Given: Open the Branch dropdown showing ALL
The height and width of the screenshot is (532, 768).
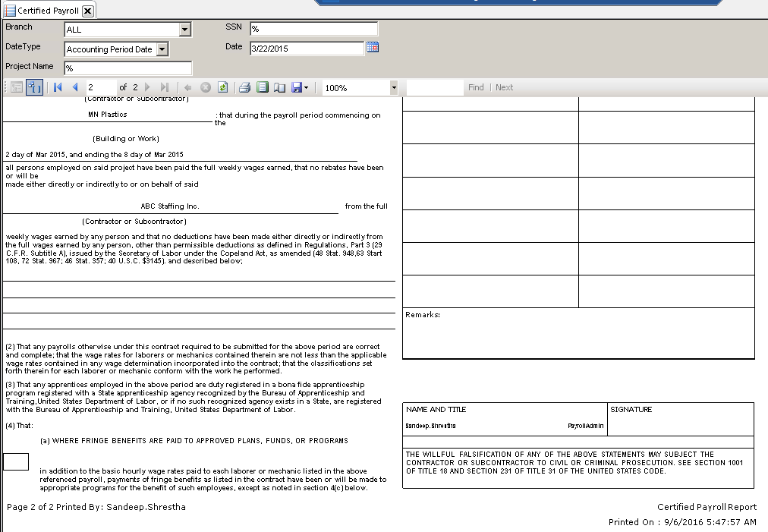Looking at the screenshot, I should (184, 30).
